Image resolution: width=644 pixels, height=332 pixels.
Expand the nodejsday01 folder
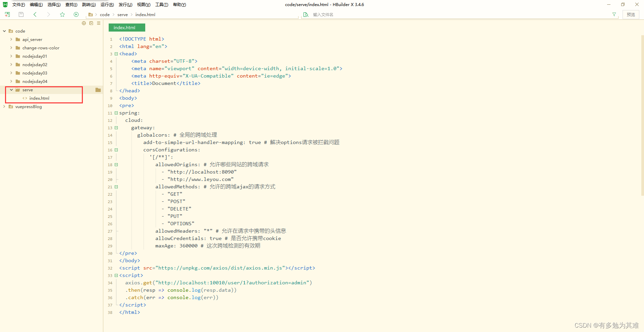(11, 56)
